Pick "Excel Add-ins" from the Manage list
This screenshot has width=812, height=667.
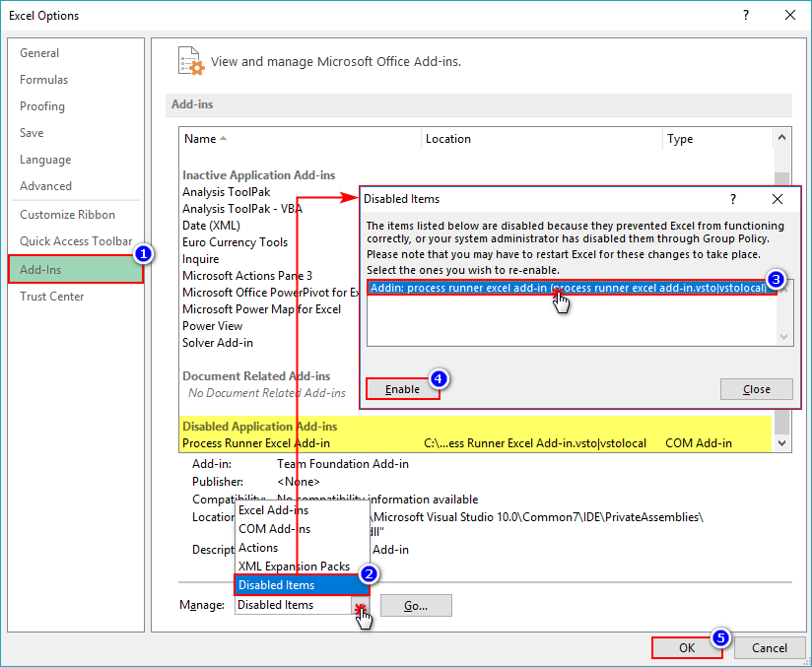[x=272, y=510]
